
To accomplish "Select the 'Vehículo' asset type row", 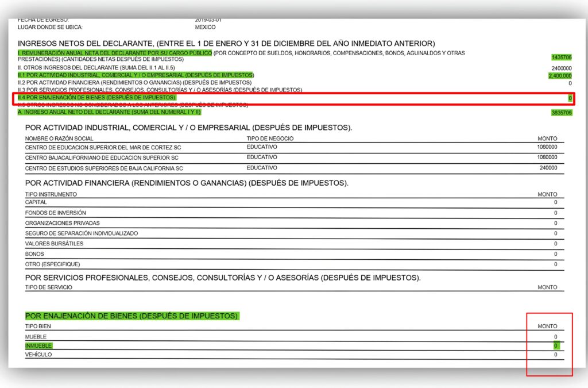I will (x=38, y=355).
